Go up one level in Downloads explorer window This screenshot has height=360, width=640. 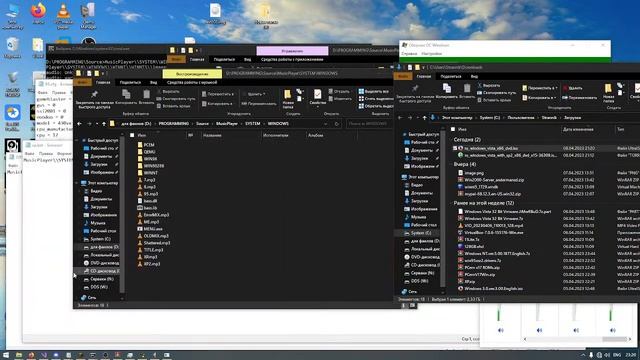[424, 118]
